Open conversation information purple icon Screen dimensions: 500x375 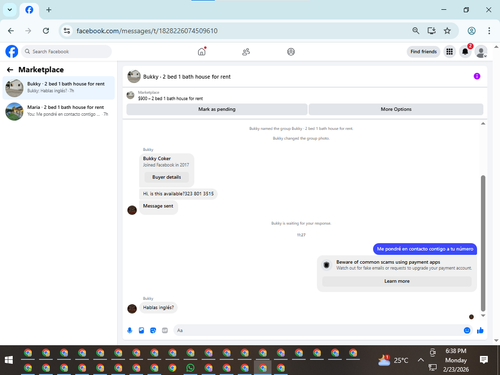click(x=477, y=76)
